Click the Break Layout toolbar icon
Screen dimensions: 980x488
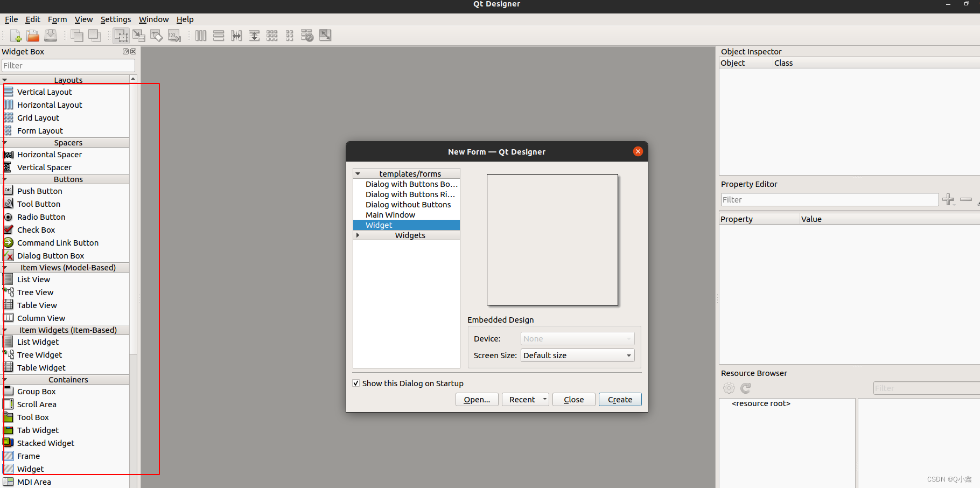coord(307,36)
